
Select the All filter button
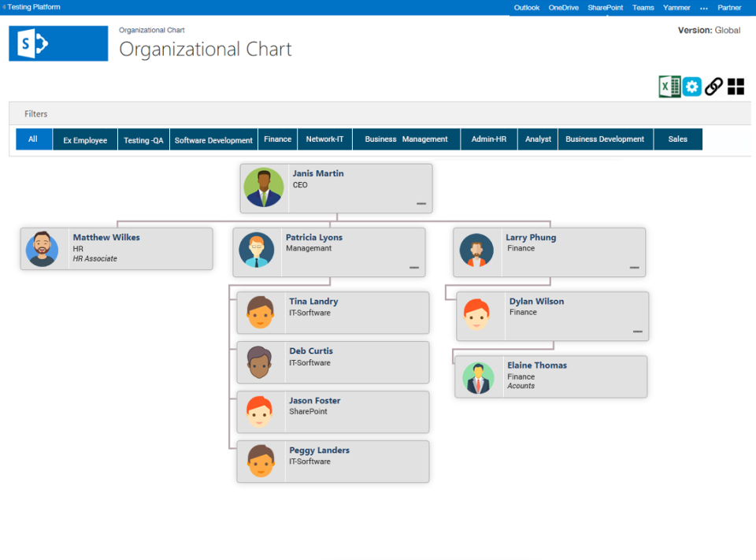[x=33, y=139]
